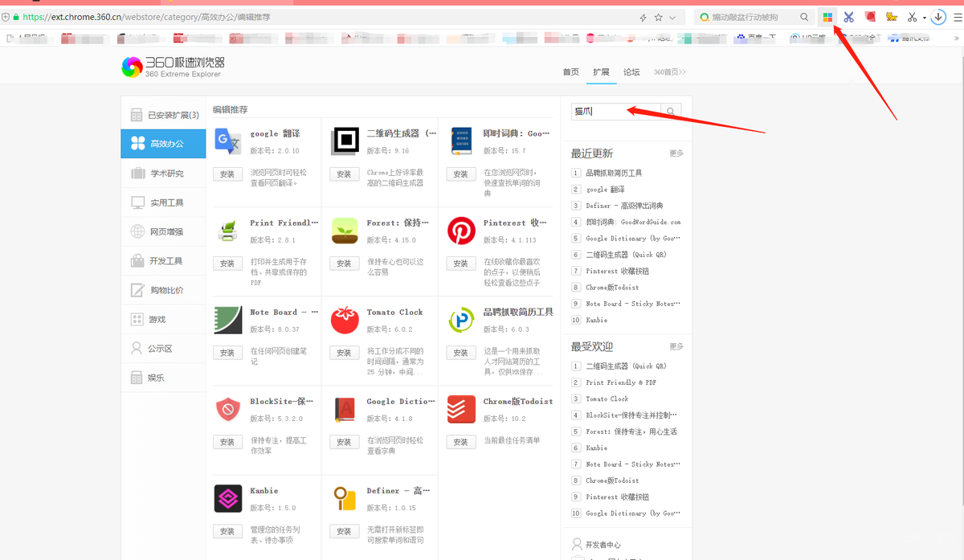The height and width of the screenshot is (560, 964).
Task: Install the Kanbie extension
Action: tap(227, 531)
